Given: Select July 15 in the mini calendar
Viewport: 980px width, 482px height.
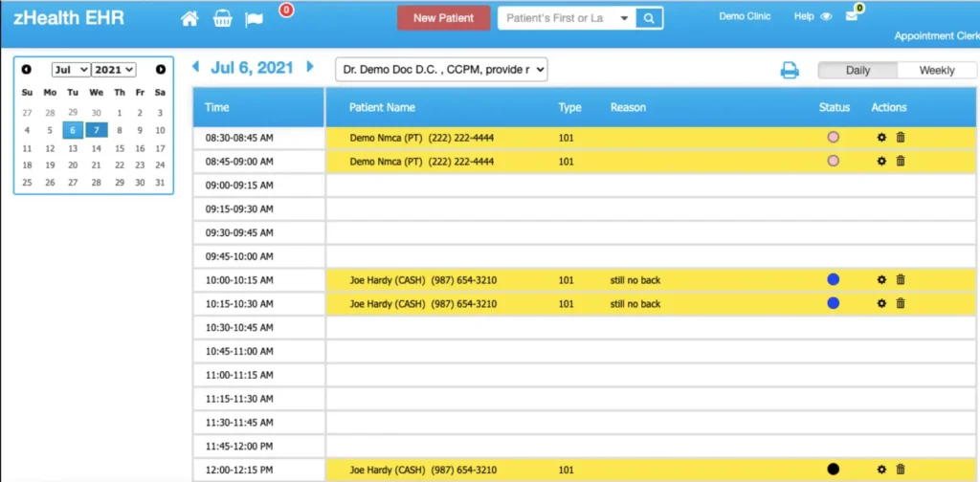Looking at the screenshot, I should tap(120, 148).
